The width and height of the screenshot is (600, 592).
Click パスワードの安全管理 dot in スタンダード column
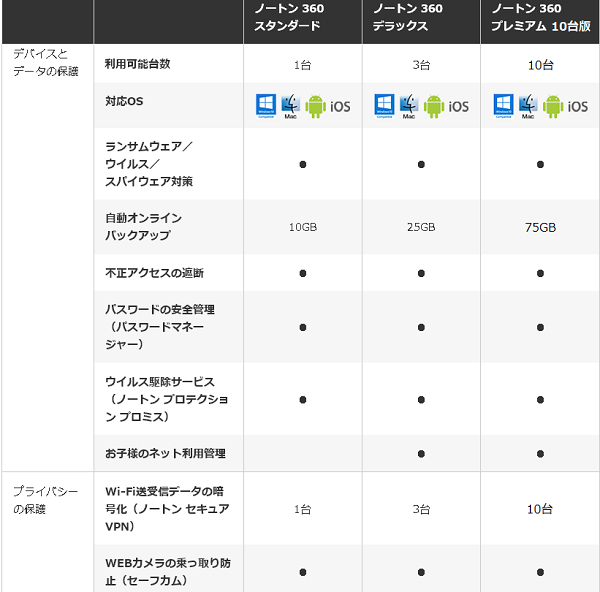coord(303,328)
